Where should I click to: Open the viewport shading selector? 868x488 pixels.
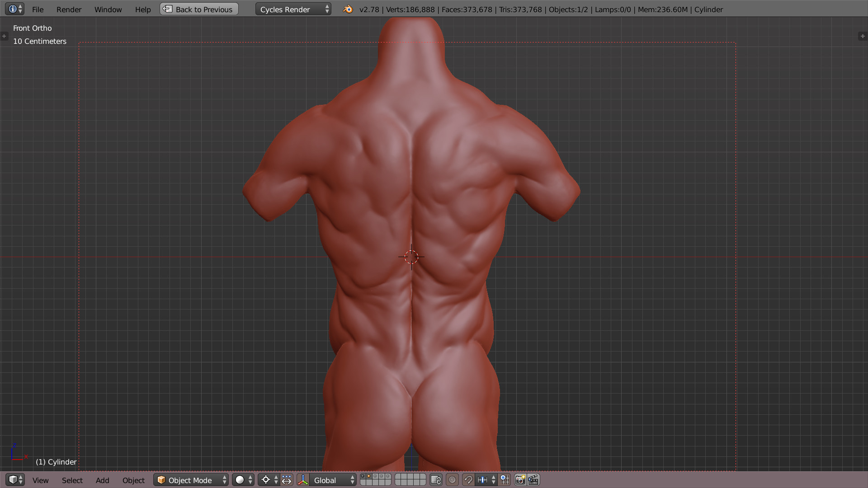(x=243, y=480)
